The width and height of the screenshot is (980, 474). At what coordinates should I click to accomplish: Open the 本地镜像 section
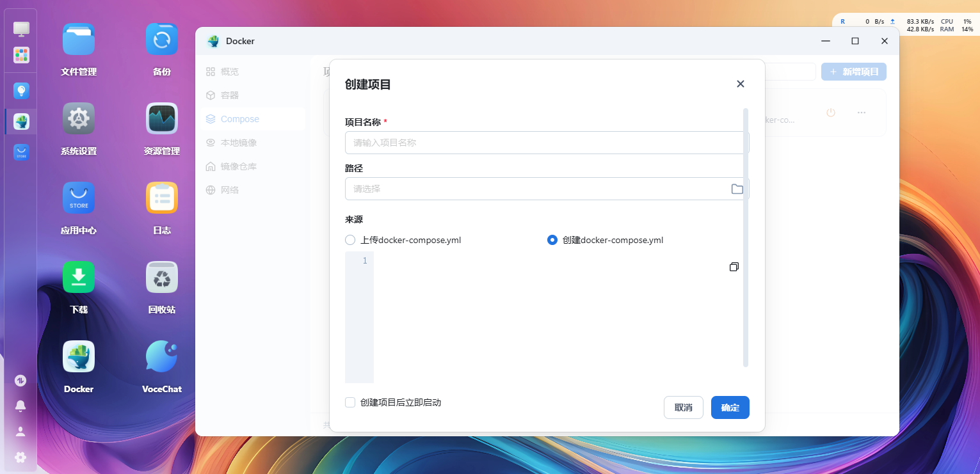coord(237,142)
